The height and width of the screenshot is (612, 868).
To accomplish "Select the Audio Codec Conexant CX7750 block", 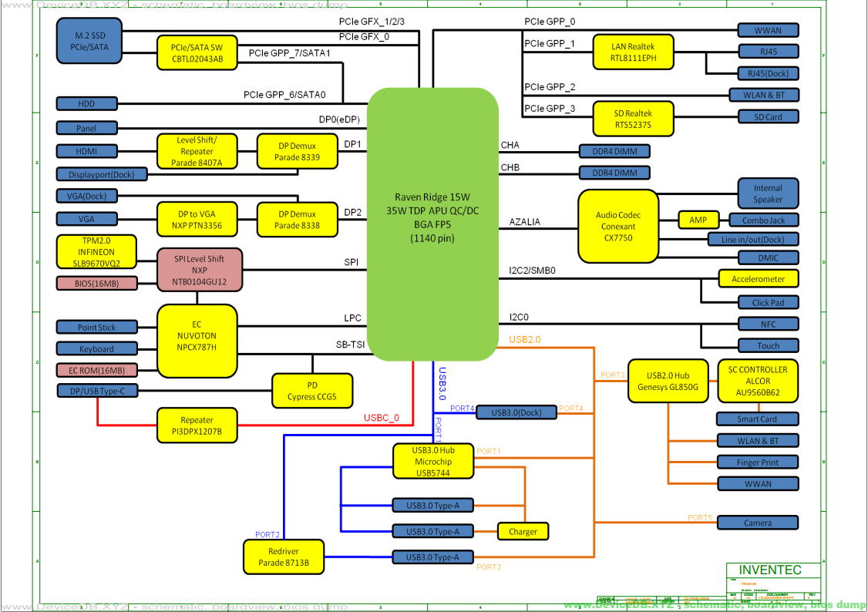I will (618, 227).
